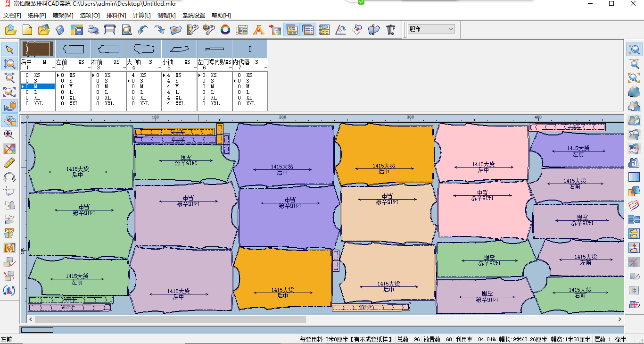Click the orange T text tool in sidebar
This screenshot has height=344, width=644.
pyautogui.click(x=9, y=234)
